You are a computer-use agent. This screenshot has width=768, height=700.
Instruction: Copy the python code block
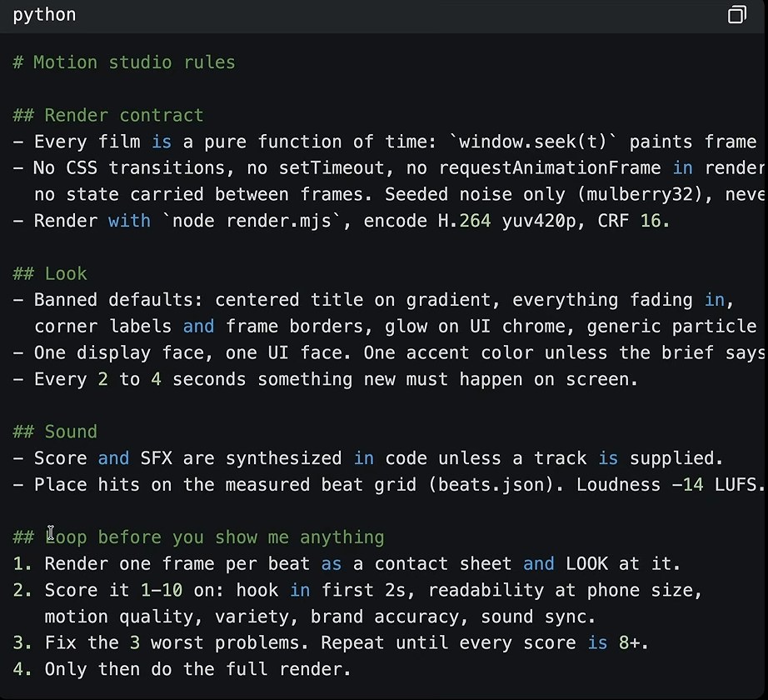click(736, 15)
